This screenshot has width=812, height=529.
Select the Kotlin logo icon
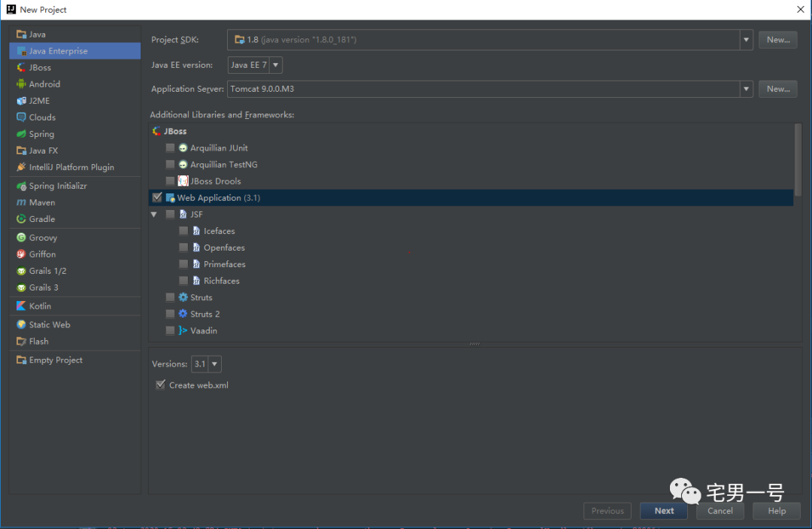coord(21,306)
